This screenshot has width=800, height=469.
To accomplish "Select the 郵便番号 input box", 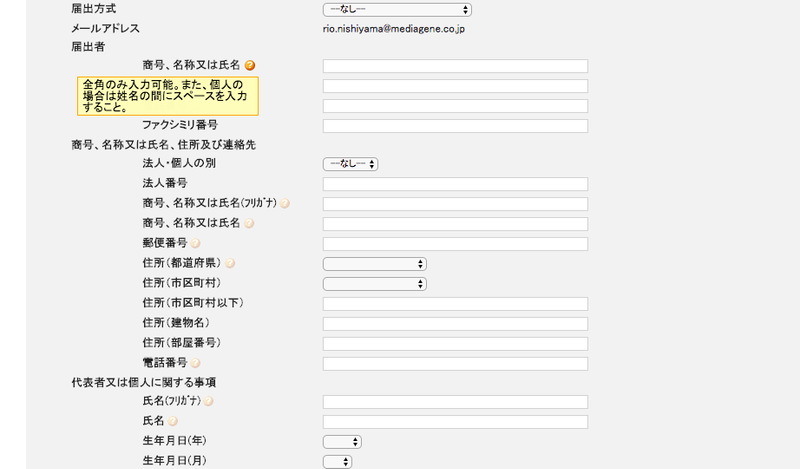I will click(455, 244).
